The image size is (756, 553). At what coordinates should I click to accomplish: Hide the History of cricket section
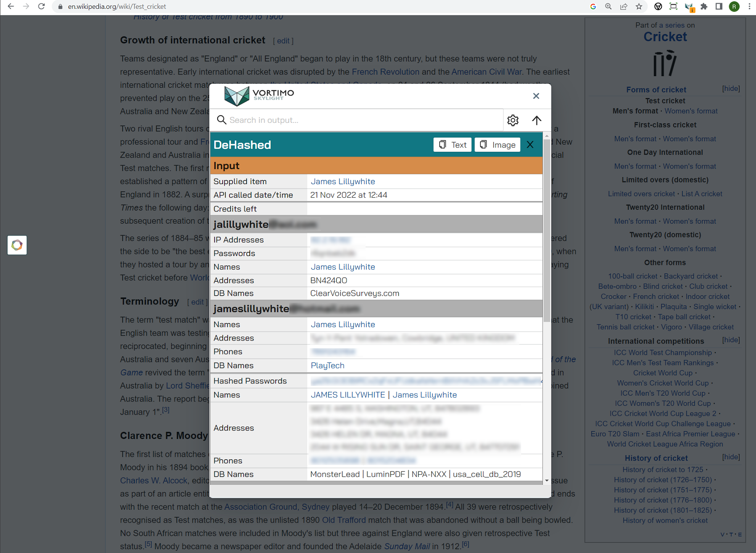tap(731, 457)
